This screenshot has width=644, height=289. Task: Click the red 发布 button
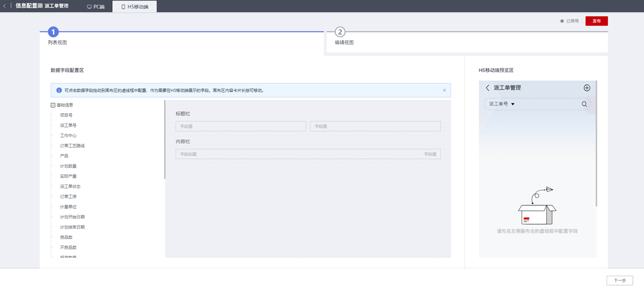click(x=596, y=21)
